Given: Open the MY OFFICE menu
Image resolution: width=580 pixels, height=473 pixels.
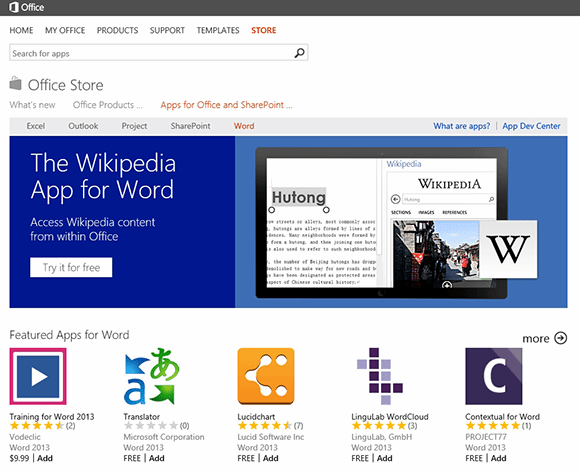Looking at the screenshot, I should click(65, 30).
